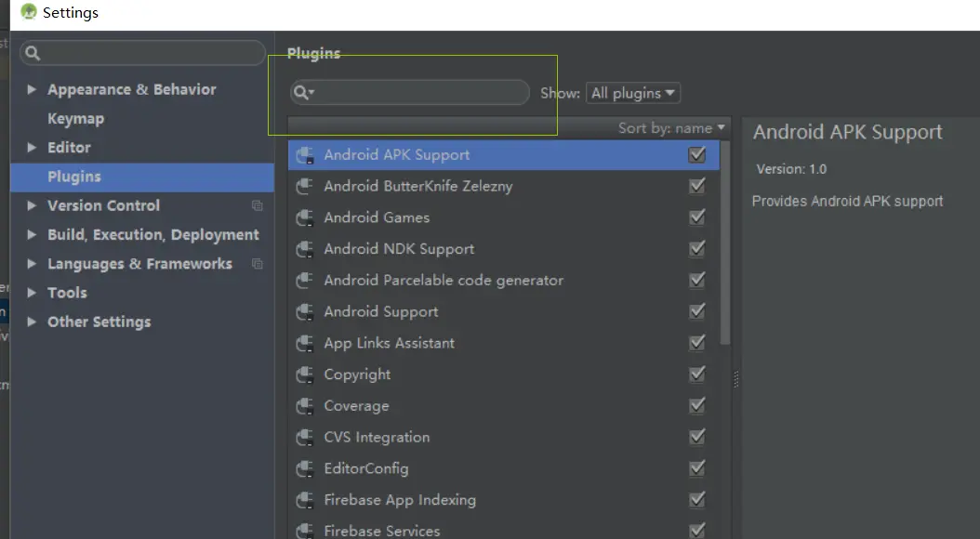Click the plugin icon beside EditorConfig
This screenshot has width=980, height=539.
[304, 468]
